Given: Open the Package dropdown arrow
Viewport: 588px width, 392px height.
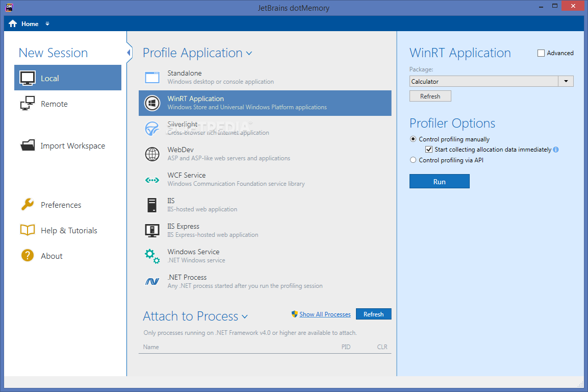Looking at the screenshot, I should click(x=566, y=81).
